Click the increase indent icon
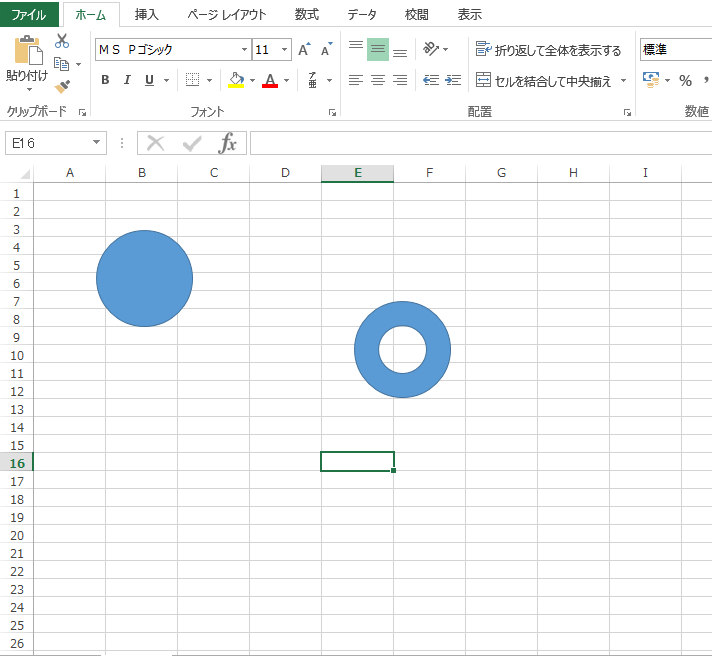This screenshot has height=656, width=712. coord(453,80)
